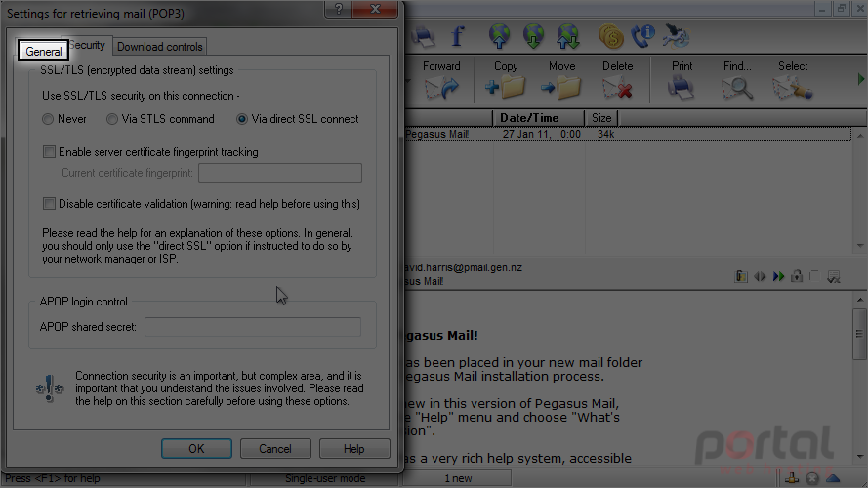Select the Never SSL/TLS radio option
868x488 pixels.
(x=48, y=119)
